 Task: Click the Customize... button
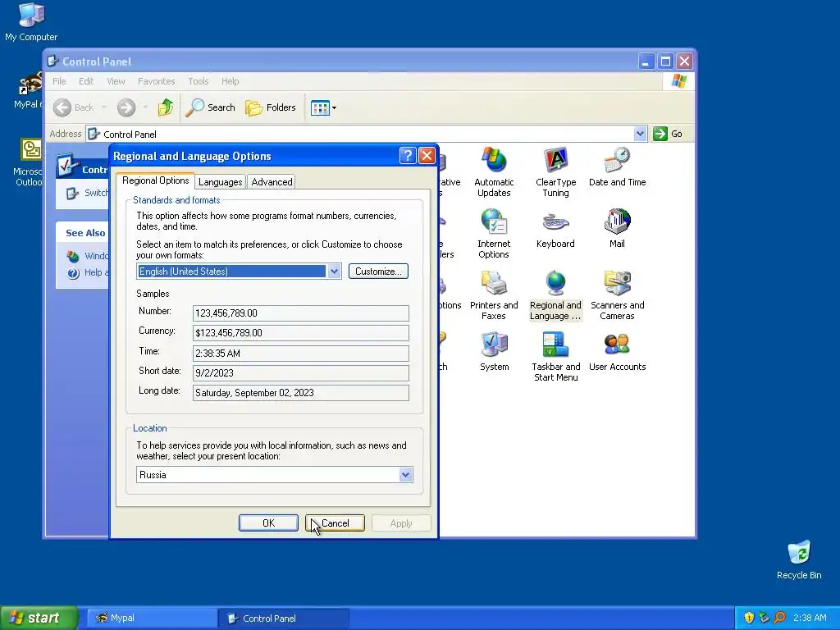[378, 271]
